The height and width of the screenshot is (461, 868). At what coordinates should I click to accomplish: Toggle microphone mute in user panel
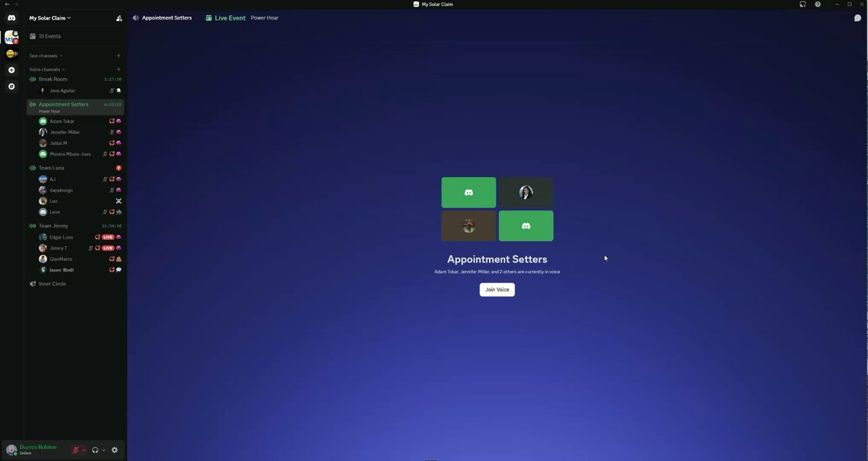click(76, 449)
